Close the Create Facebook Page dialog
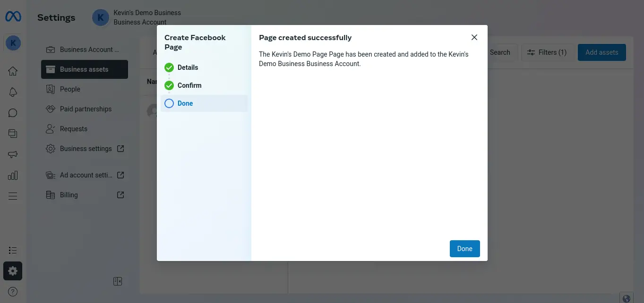Viewport: 644px width, 303px height. 474,37
